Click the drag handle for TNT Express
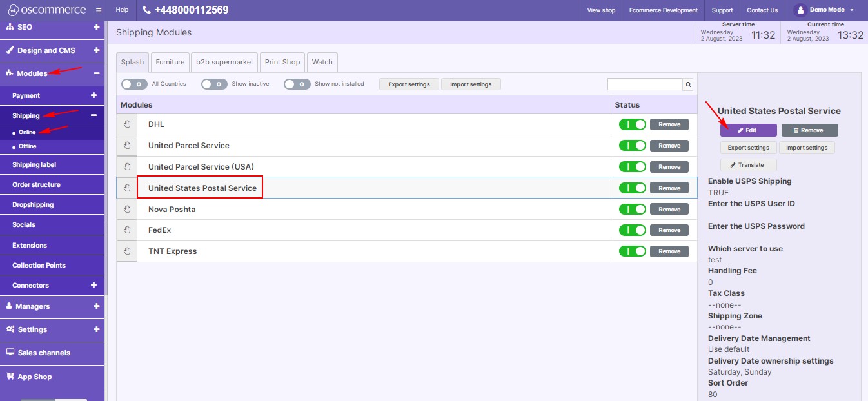 point(127,251)
